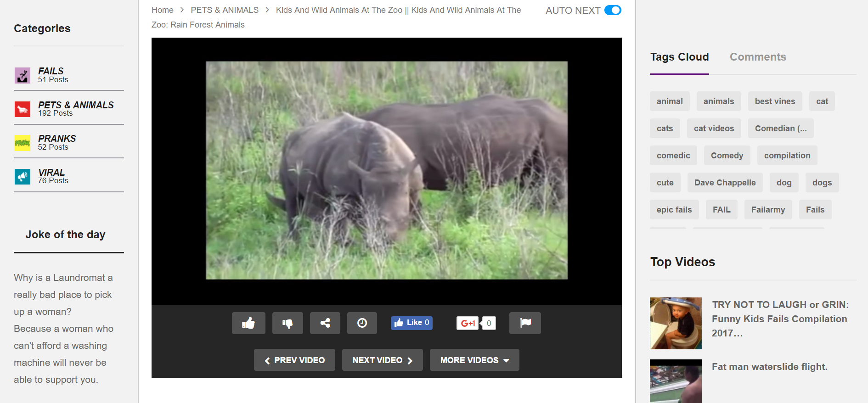Click the 'Comedy' tag
Screen dimensions: 868x403
(727, 156)
